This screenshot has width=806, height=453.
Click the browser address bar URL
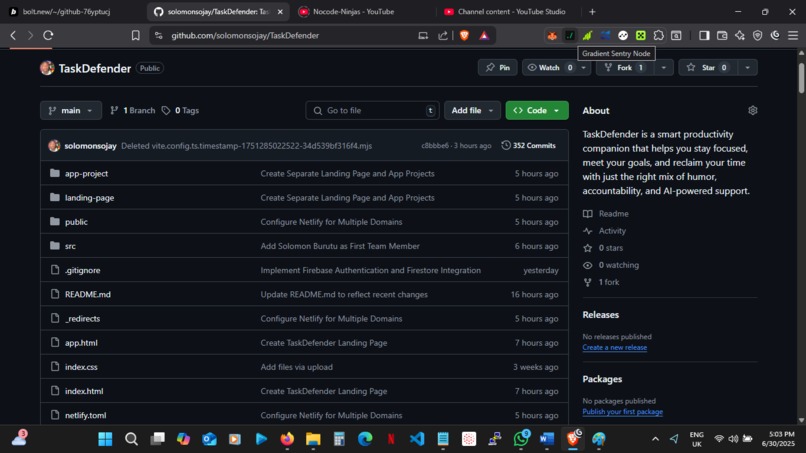[245, 35]
